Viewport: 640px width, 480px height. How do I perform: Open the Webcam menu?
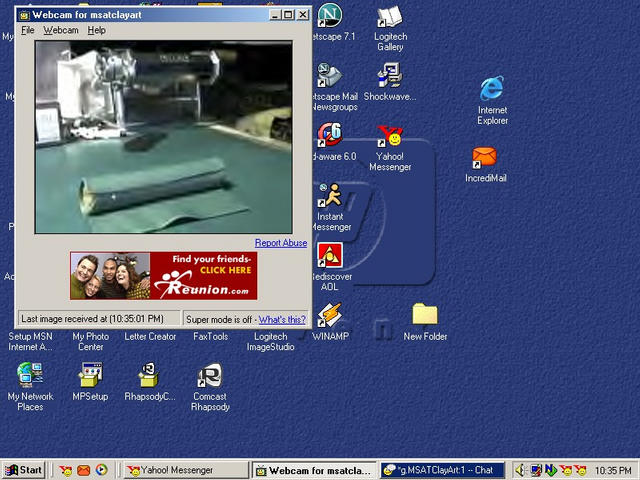[x=61, y=30]
